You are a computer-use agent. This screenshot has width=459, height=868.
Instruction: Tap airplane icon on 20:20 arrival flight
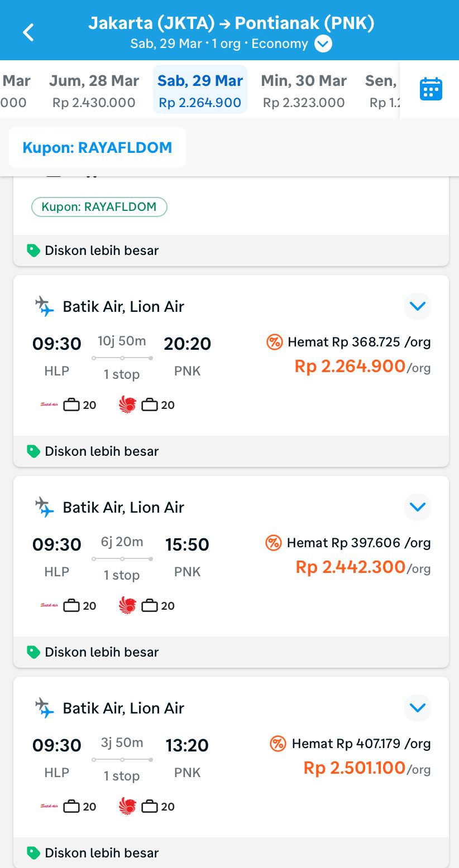tap(45, 306)
